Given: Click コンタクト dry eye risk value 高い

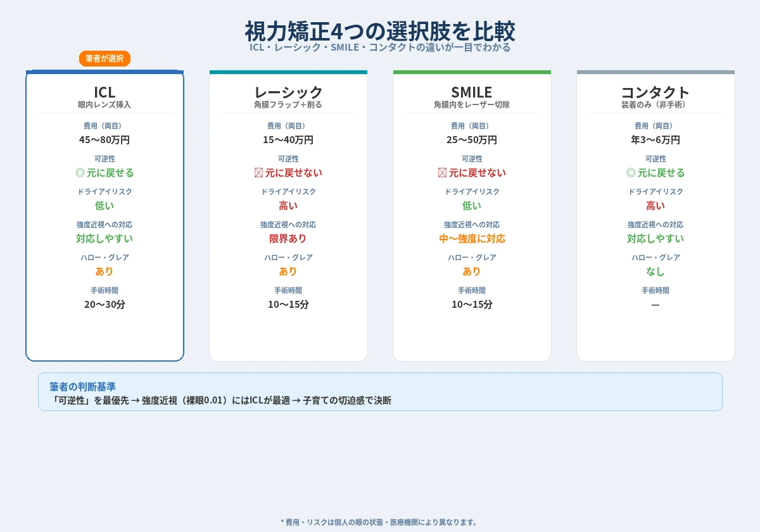Looking at the screenshot, I should click(x=655, y=206).
